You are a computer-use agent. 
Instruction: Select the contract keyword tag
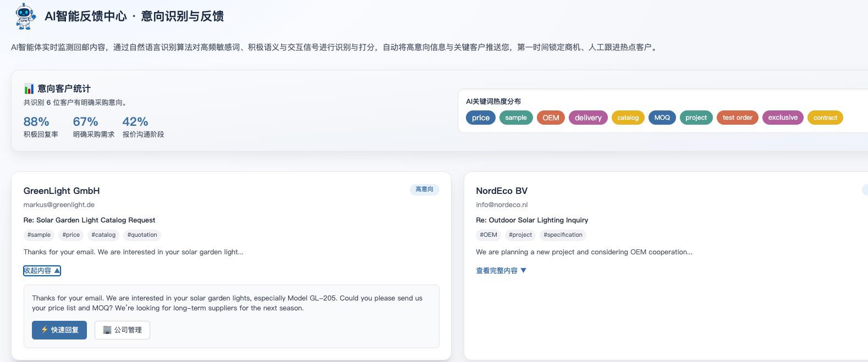coord(825,118)
